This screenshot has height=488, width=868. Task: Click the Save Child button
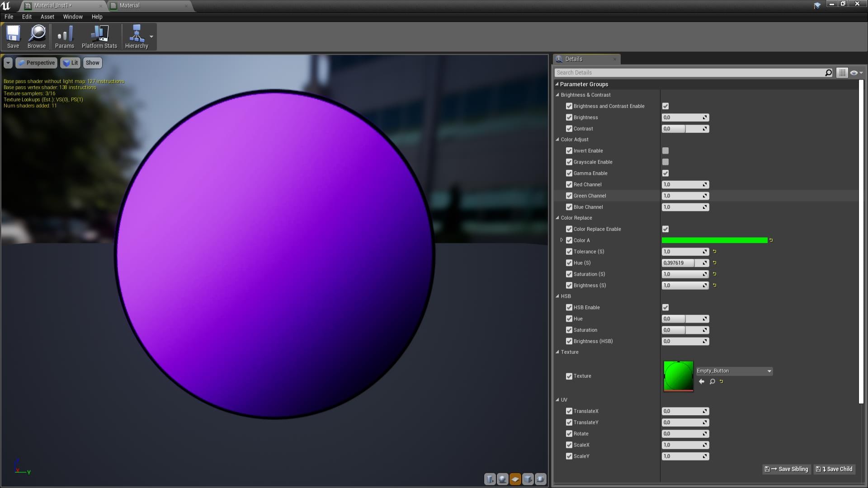click(x=834, y=469)
